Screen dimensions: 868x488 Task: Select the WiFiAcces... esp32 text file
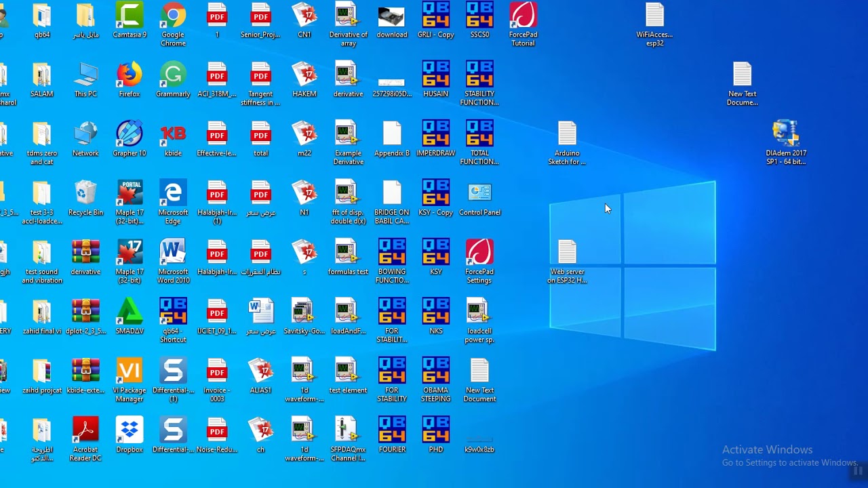point(654,25)
